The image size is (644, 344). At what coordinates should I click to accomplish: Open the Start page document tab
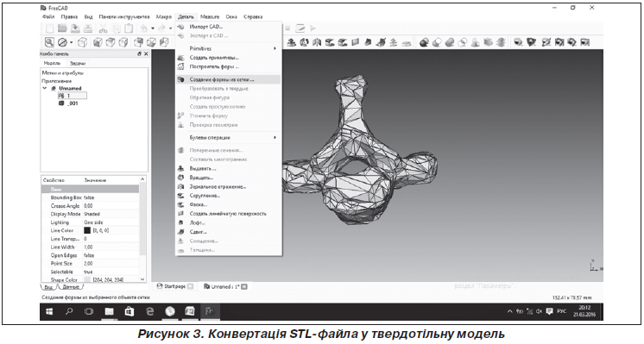[174, 286]
